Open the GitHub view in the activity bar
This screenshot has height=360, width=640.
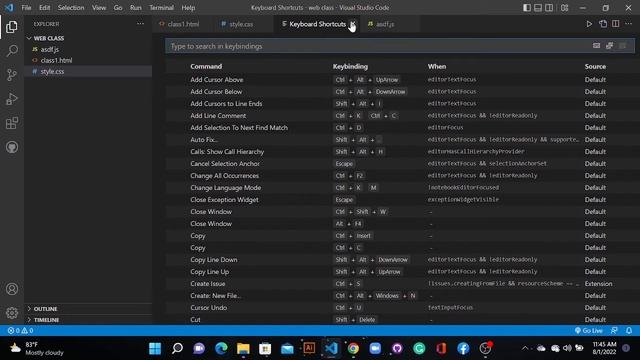[x=12, y=147]
